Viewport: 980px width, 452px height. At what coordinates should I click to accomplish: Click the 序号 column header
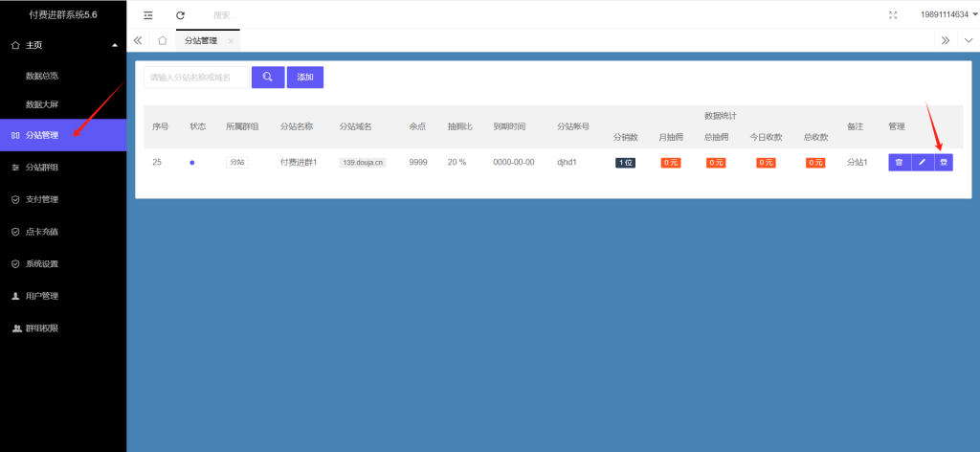(160, 126)
